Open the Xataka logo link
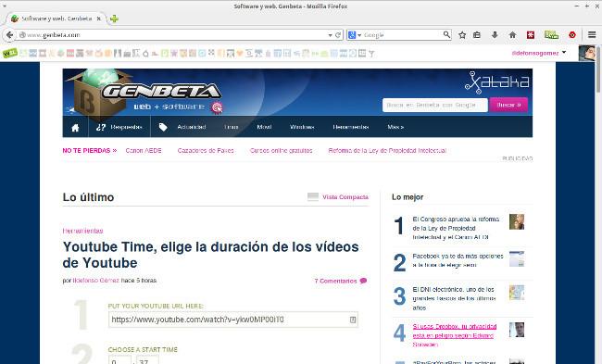Image resolution: width=602 pixels, height=364 pixels. (496, 82)
